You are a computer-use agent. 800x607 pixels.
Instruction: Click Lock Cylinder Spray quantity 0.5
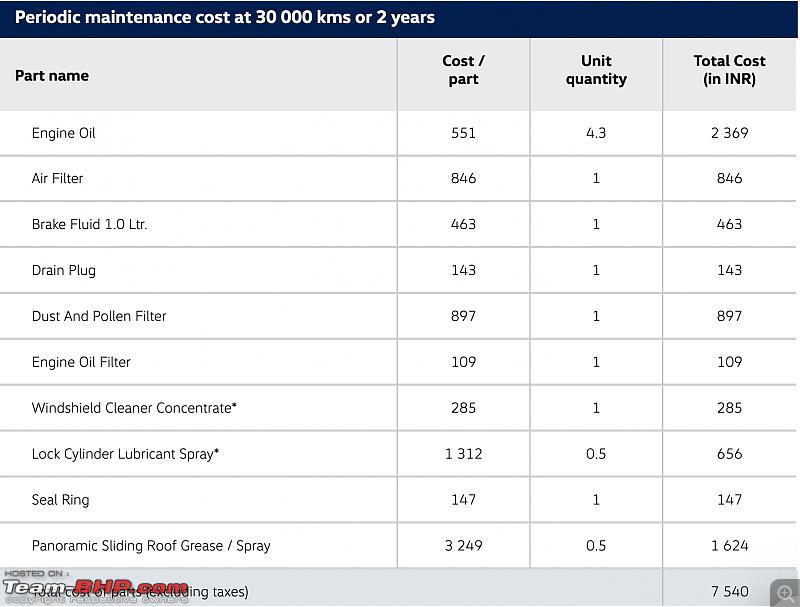(596, 454)
